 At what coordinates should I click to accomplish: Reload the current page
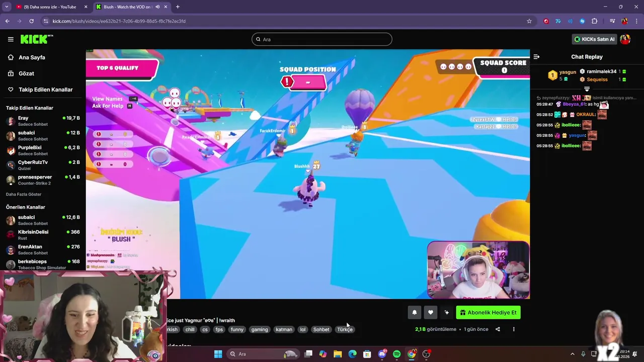(x=31, y=21)
